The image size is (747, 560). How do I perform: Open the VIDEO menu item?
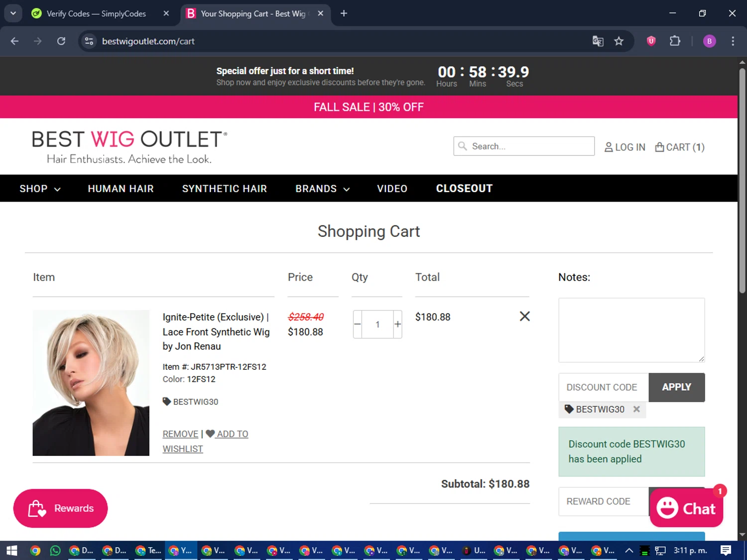tap(392, 189)
